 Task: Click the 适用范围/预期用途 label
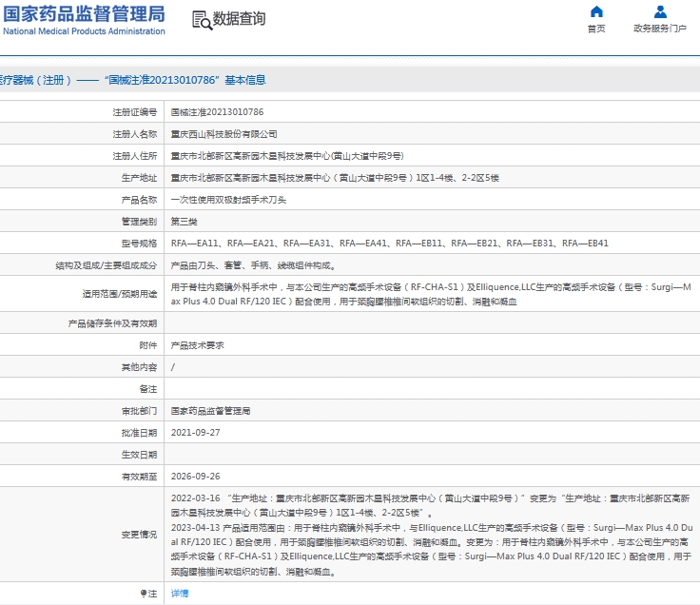tap(120, 294)
